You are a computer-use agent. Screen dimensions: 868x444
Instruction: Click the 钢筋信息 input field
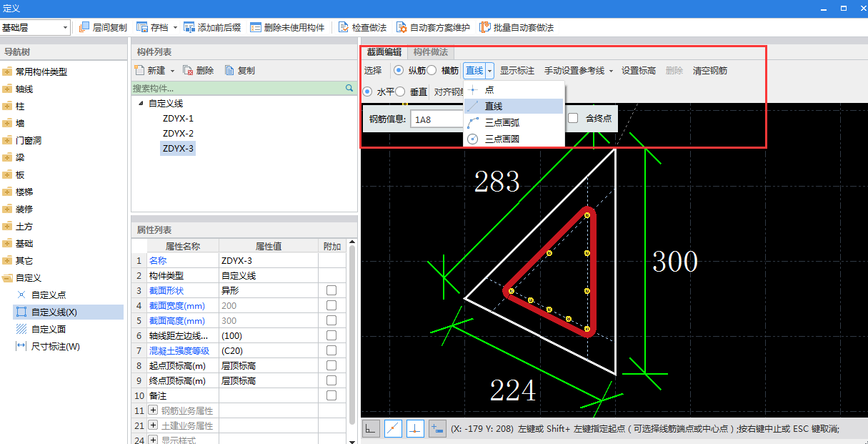[437, 119]
